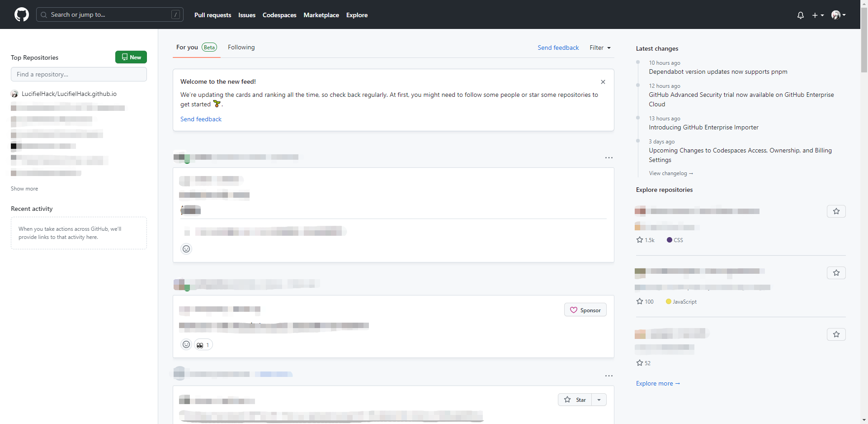Add emoji reaction to first feed card

tap(186, 249)
